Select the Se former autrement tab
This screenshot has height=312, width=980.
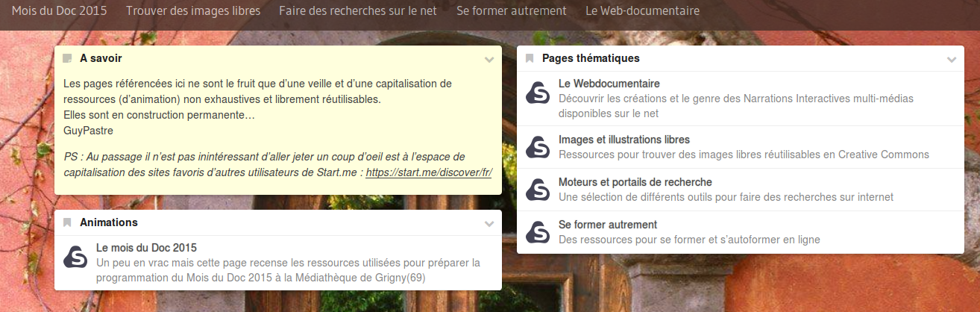pyautogui.click(x=512, y=11)
